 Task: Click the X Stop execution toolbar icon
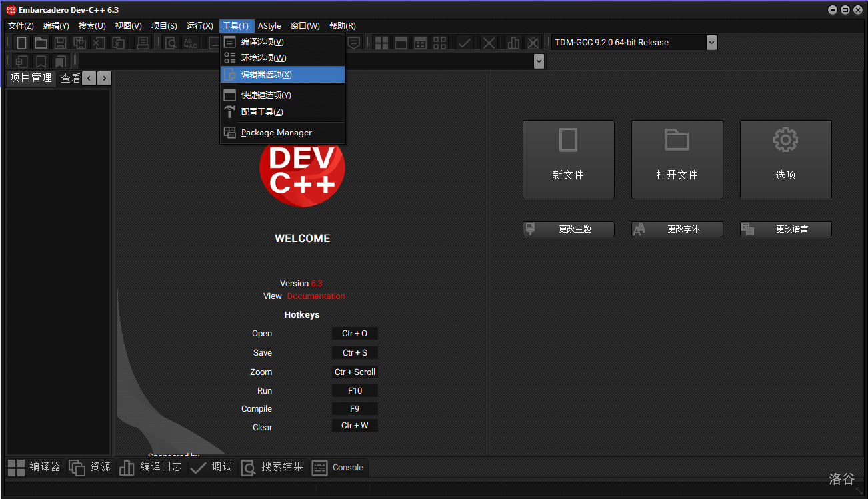click(x=489, y=43)
